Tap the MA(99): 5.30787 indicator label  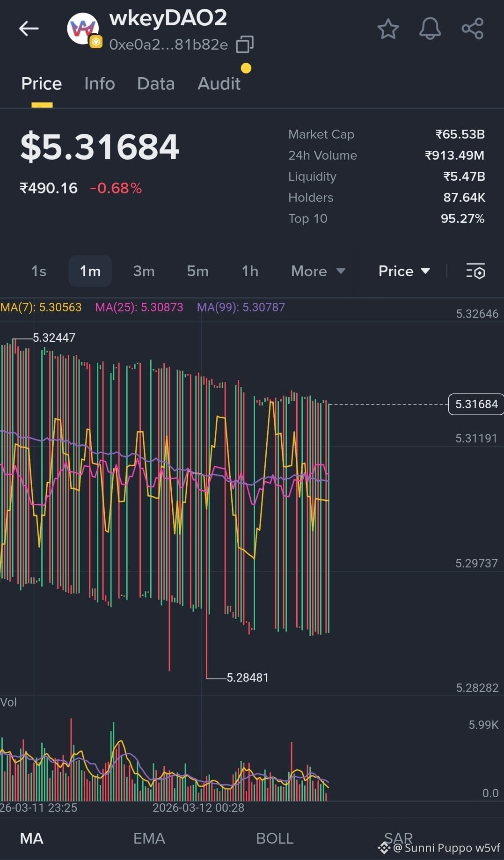241,307
